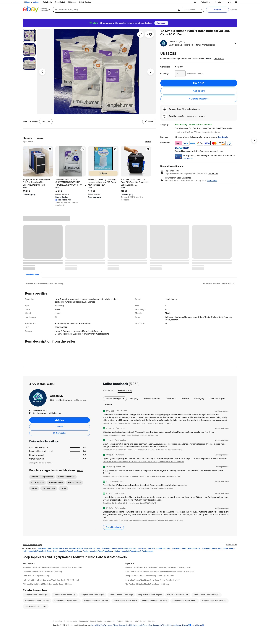The height and width of the screenshot is (644, 260).
Task: Favorite the SIMPLEHUMAN CODE H trash bags item
Action: click(x=83, y=150)
